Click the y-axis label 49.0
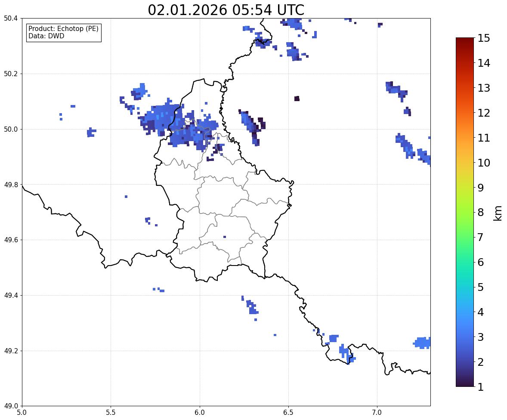 (x=11, y=406)
